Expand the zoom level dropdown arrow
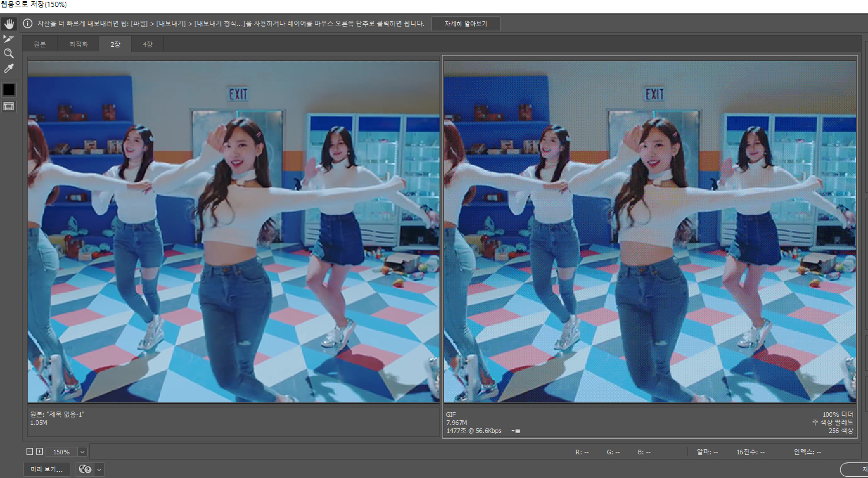 tap(82, 452)
